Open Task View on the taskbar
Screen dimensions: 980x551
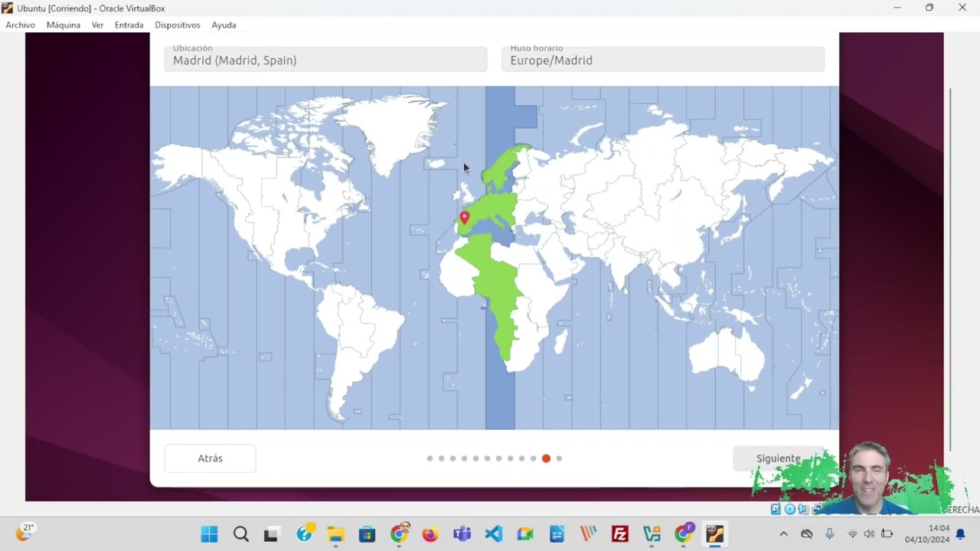(271, 534)
